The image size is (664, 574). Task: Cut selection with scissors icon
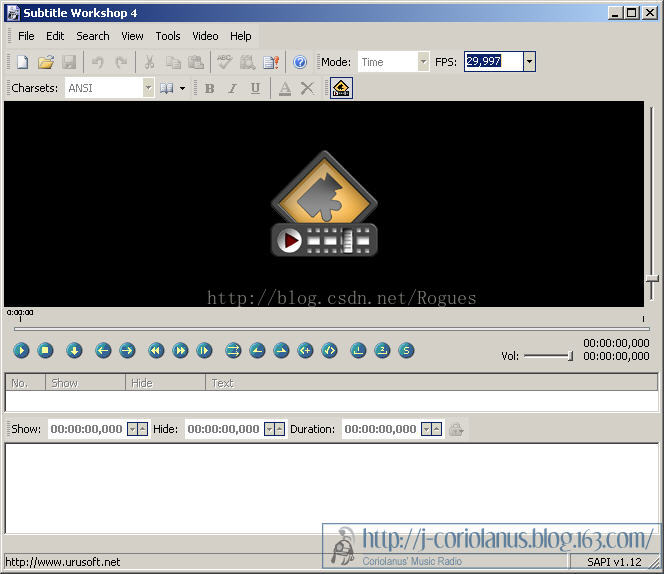(x=149, y=62)
